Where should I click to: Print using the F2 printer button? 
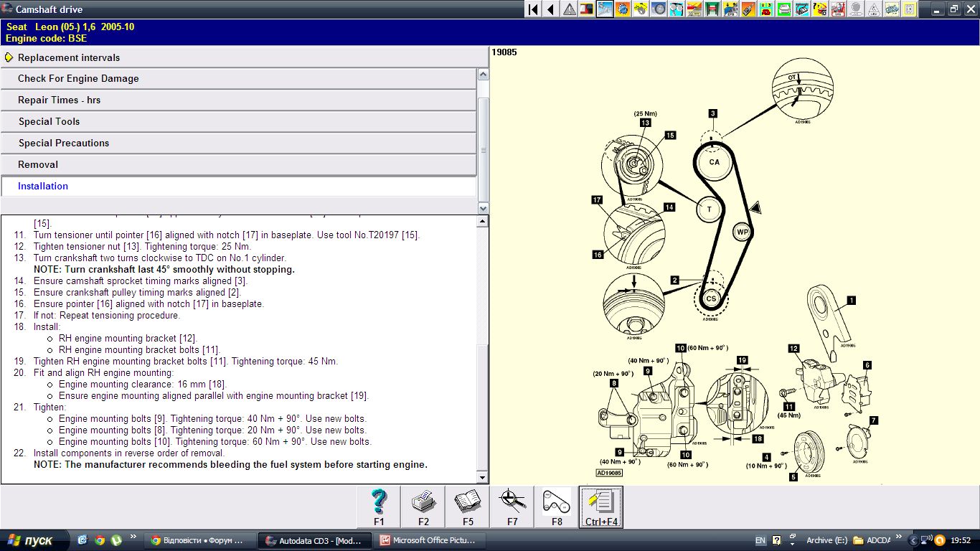click(x=423, y=507)
